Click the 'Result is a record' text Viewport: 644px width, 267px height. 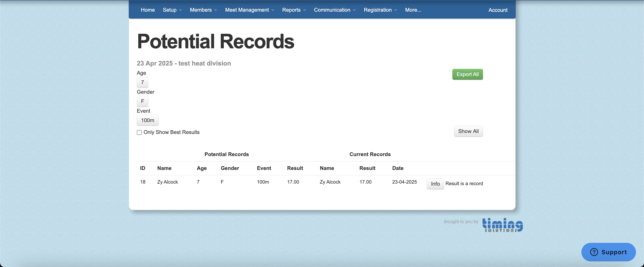[464, 184]
